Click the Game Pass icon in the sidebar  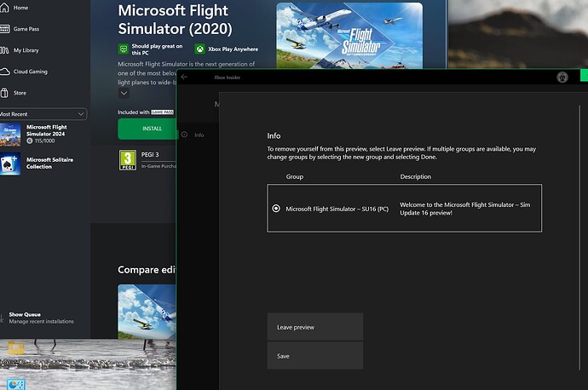4,29
